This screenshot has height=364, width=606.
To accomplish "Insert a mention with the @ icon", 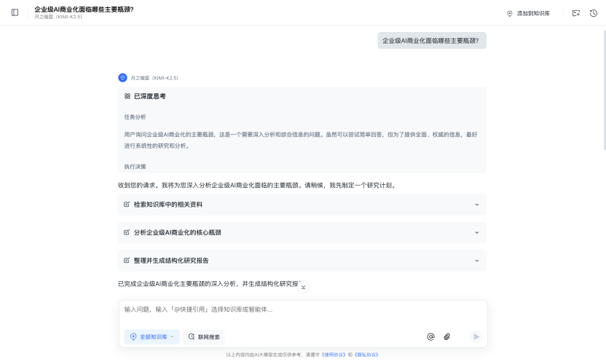I will 430,336.
